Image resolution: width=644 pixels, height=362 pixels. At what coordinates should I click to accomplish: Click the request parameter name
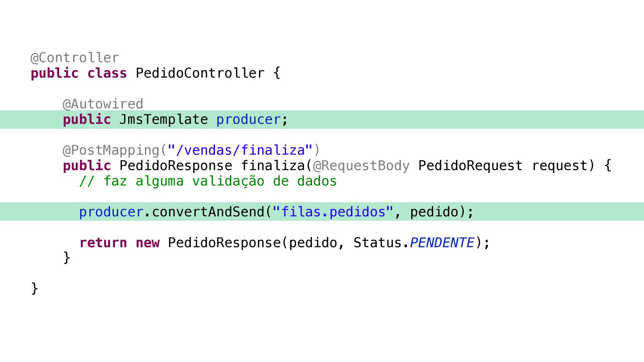pyautogui.click(x=559, y=166)
